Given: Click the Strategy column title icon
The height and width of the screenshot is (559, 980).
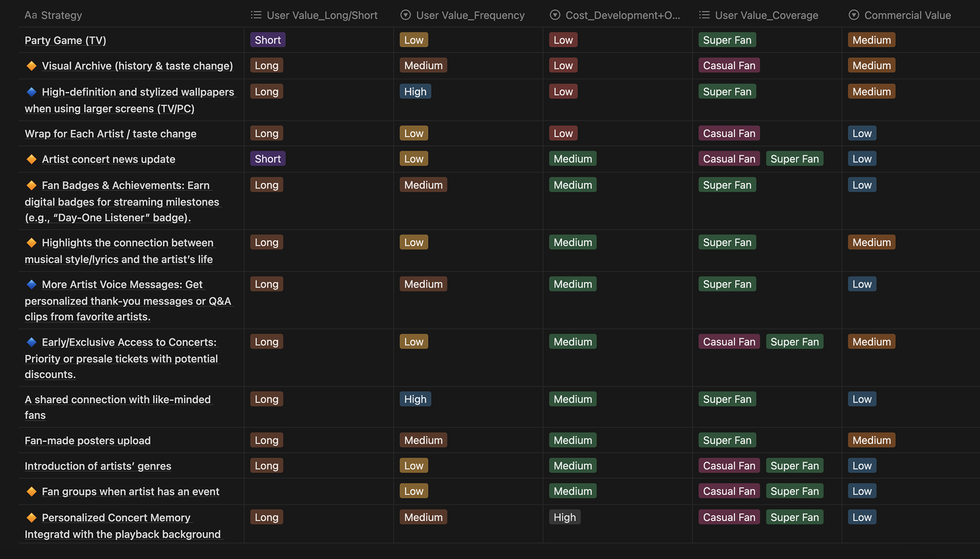Looking at the screenshot, I should click(x=31, y=15).
